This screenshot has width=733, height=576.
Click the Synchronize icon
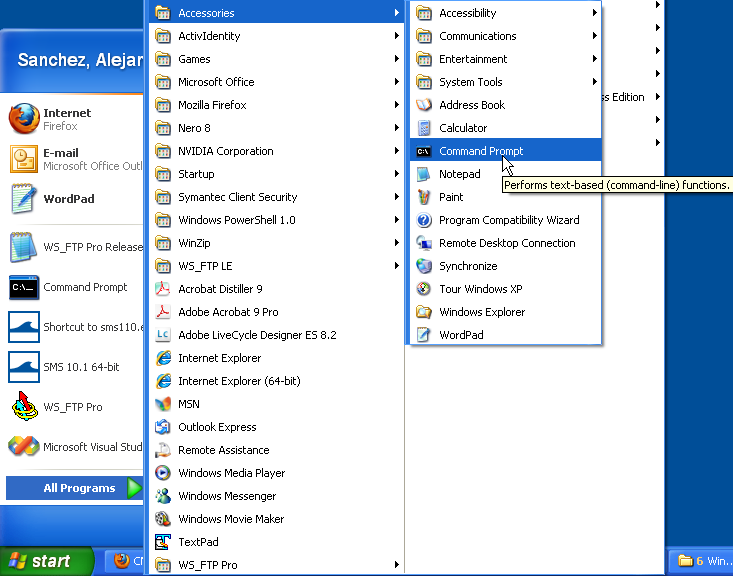tap(424, 266)
